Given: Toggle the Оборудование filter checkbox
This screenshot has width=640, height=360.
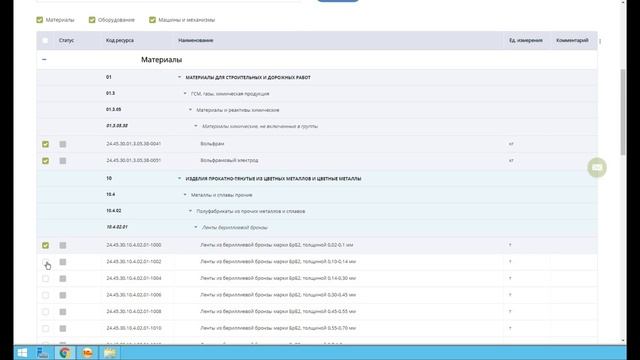Looking at the screenshot, I should [92, 20].
